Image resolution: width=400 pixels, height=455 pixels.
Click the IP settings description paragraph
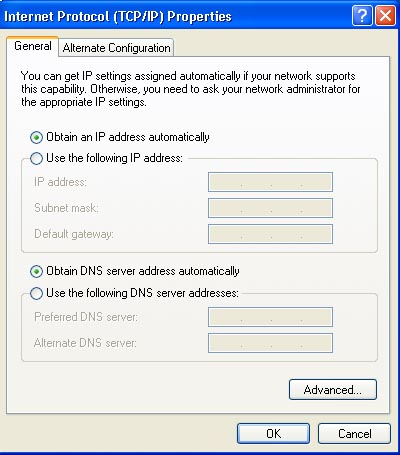191,89
